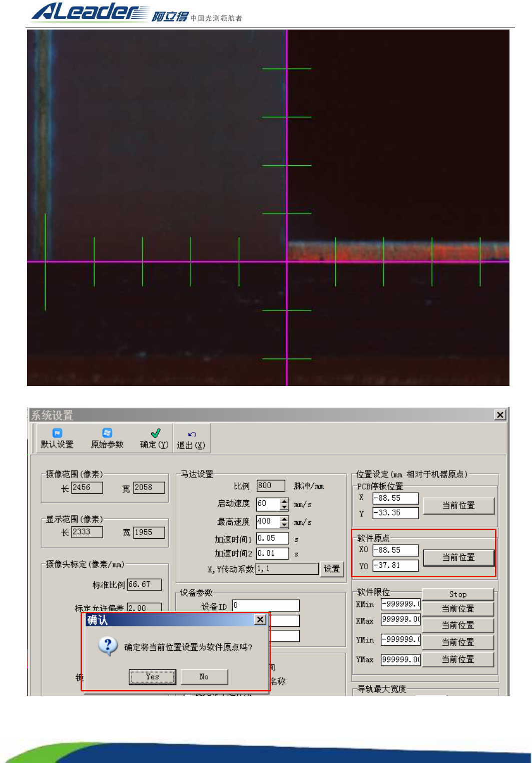Click 当前位置 next to XMin
Screen dimensions: 532x763
click(458, 609)
